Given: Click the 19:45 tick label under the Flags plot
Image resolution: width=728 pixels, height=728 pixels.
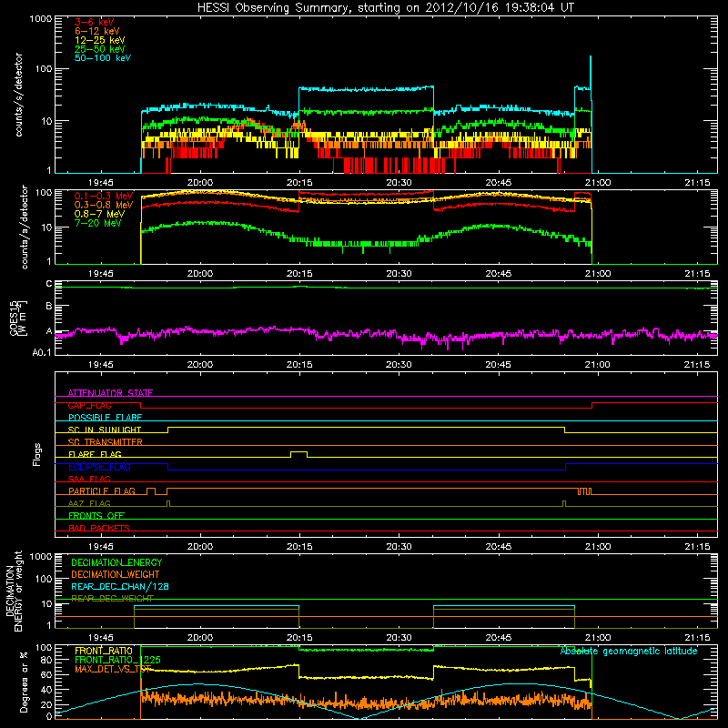Looking at the screenshot, I should click(100, 547).
